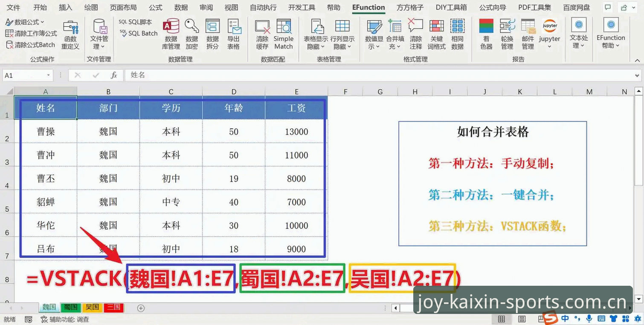The width and height of the screenshot is (644, 325).
Task: Expand the Name Box dropdown arrow
Action: click(49, 75)
